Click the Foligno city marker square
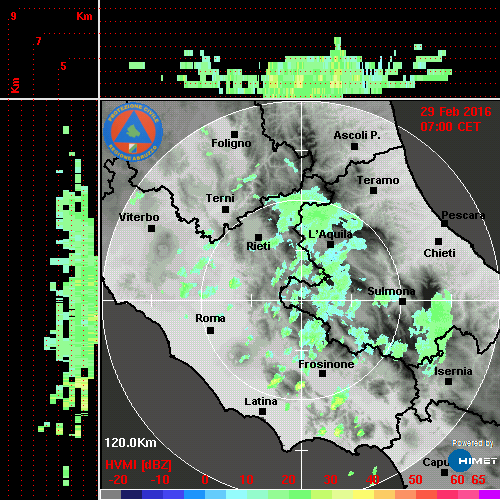Image resolution: width=500 pixels, height=500 pixels. (235, 134)
